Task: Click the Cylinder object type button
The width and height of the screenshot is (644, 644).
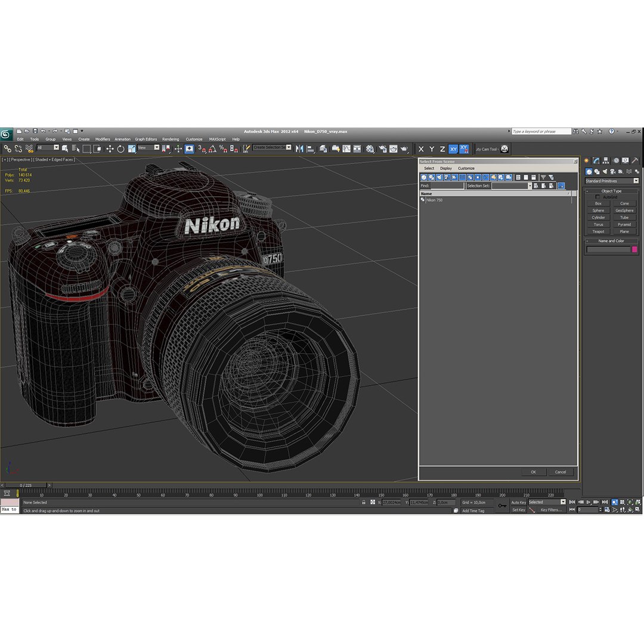Action: coord(598,218)
